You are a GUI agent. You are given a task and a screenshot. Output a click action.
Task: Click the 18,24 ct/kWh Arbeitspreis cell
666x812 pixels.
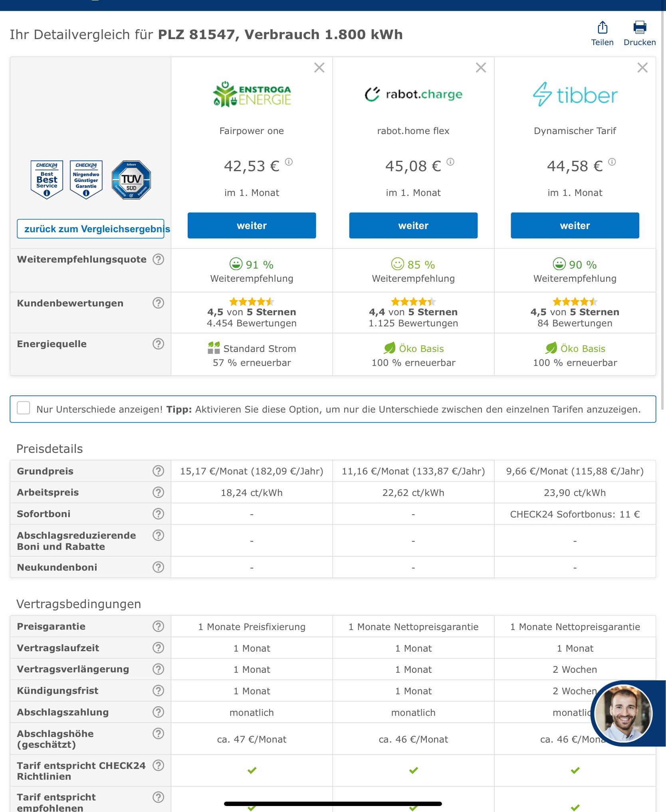tap(252, 492)
